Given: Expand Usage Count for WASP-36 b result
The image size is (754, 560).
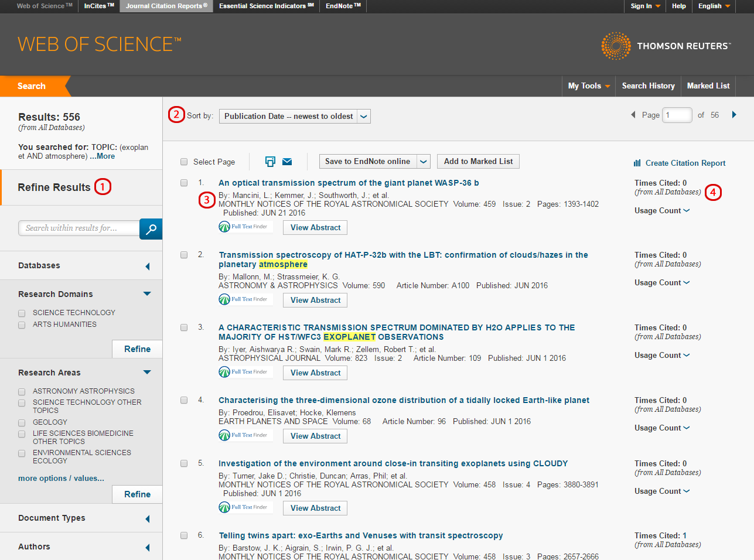Looking at the screenshot, I should [x=662, y=210].
